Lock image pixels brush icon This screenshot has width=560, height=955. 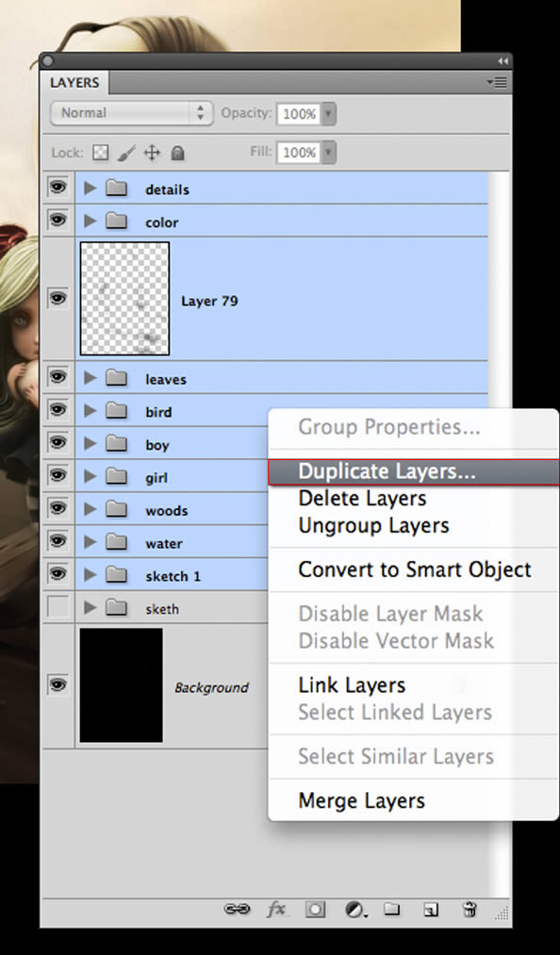point(126,153)
